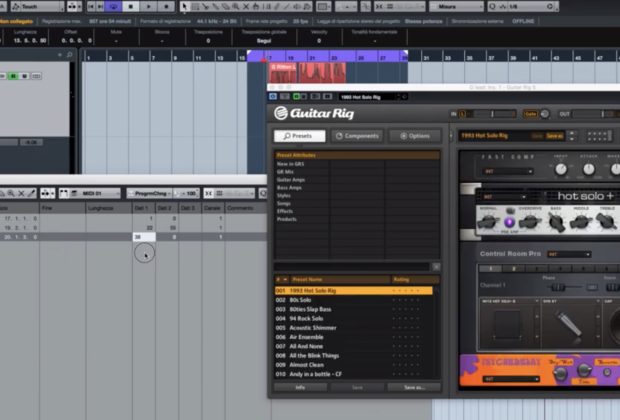Sort by Preset Name column header
Image resolution: width=620 pixels, height=420 pixels.
point(340,280)
